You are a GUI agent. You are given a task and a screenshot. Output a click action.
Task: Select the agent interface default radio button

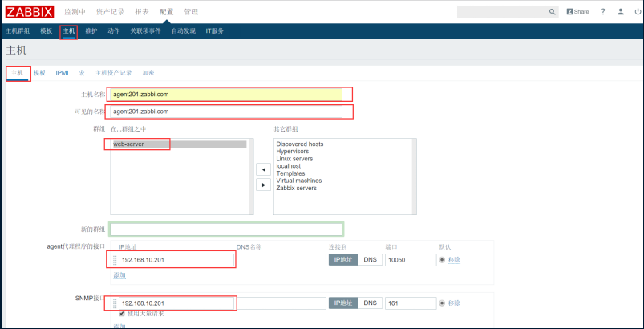click(442, 259)
